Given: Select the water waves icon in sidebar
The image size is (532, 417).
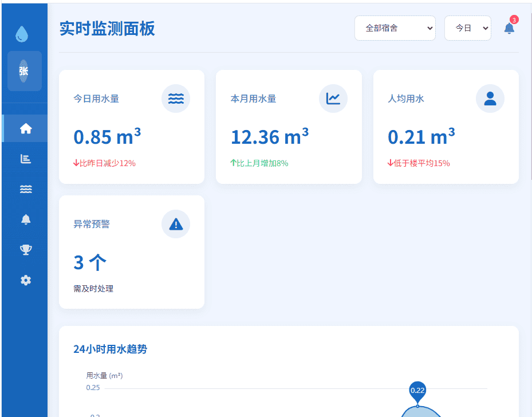Looking at the screenshot, I should 25,189.
